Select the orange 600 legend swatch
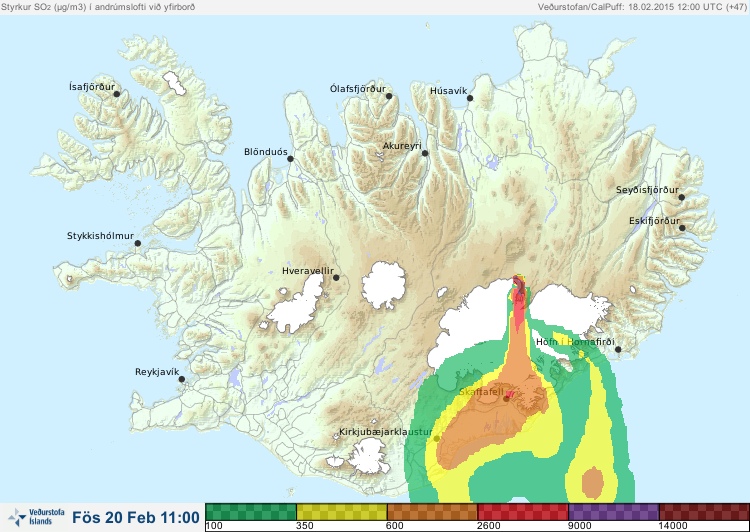 coord(432,512)
